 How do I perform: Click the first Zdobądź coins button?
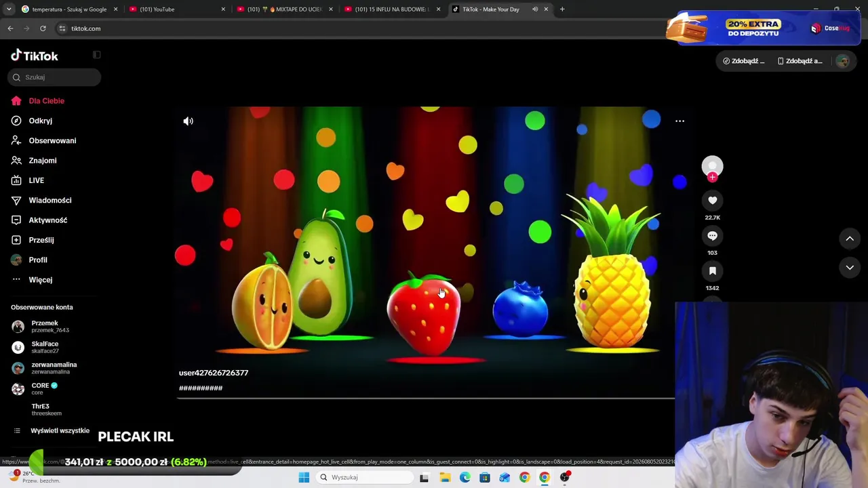coord(744,61)
